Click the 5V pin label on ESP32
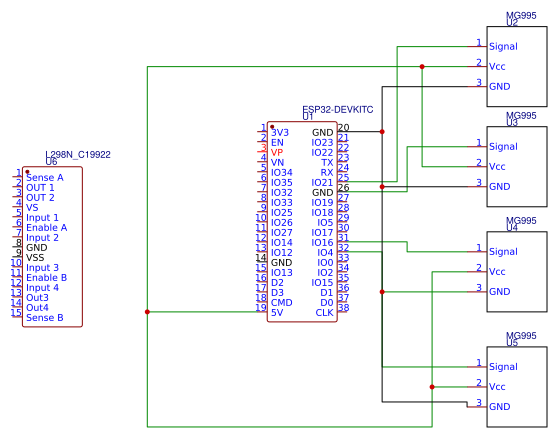 point(277,313)
